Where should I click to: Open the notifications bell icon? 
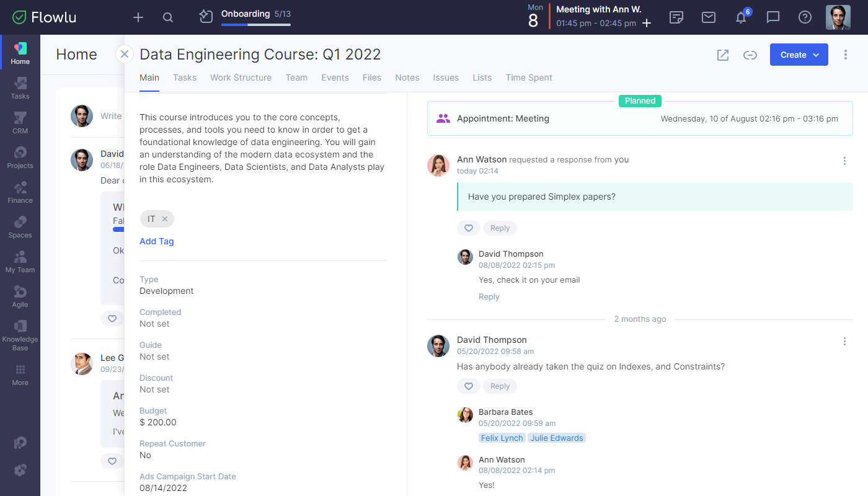[x=741, y=17]
